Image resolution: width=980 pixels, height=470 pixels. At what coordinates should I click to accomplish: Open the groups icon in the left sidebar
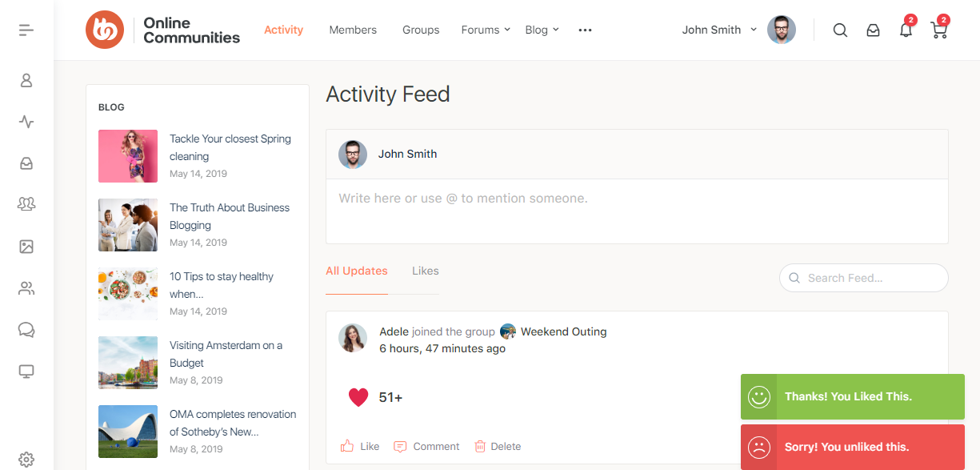point(26,204)
